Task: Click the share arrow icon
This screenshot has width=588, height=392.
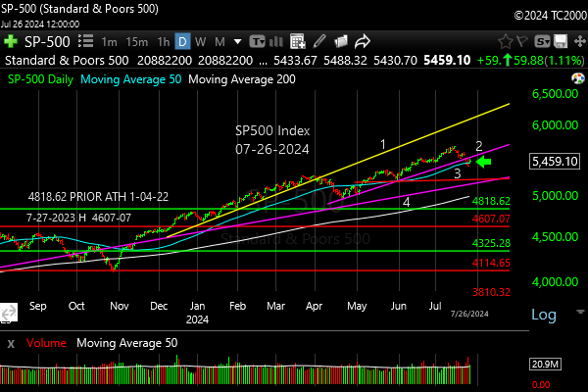Action: coord(363,41)
